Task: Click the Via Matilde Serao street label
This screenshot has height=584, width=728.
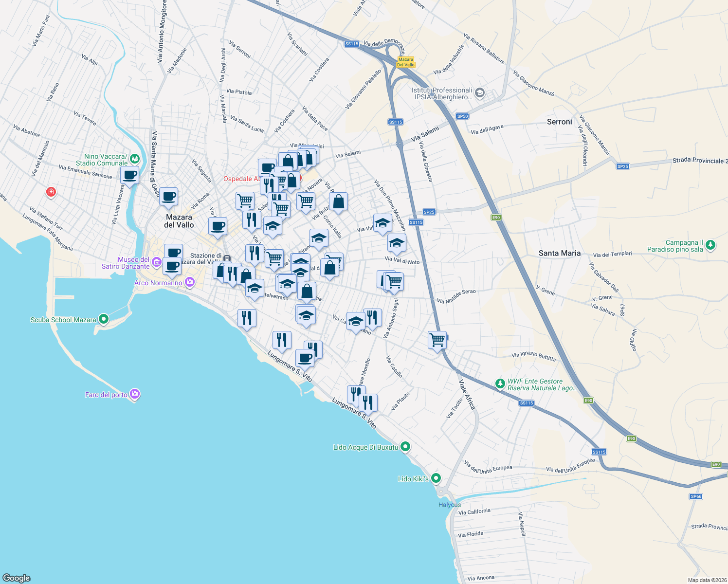Action: pos(456,296)
